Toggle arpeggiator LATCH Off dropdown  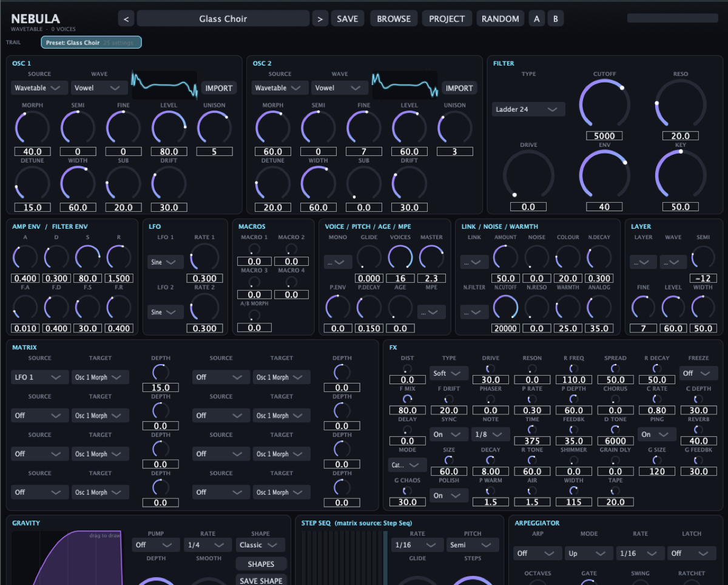(x=692, y=553)
